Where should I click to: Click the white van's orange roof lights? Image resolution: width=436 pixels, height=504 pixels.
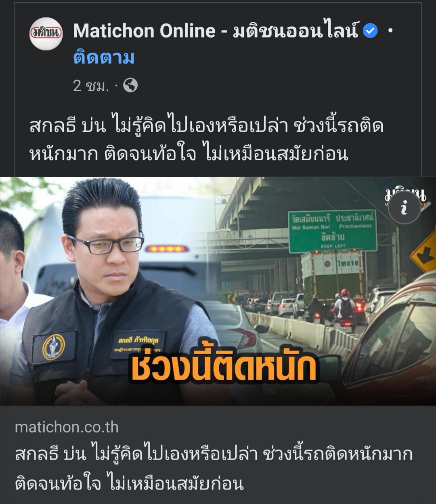pos(167,249)
